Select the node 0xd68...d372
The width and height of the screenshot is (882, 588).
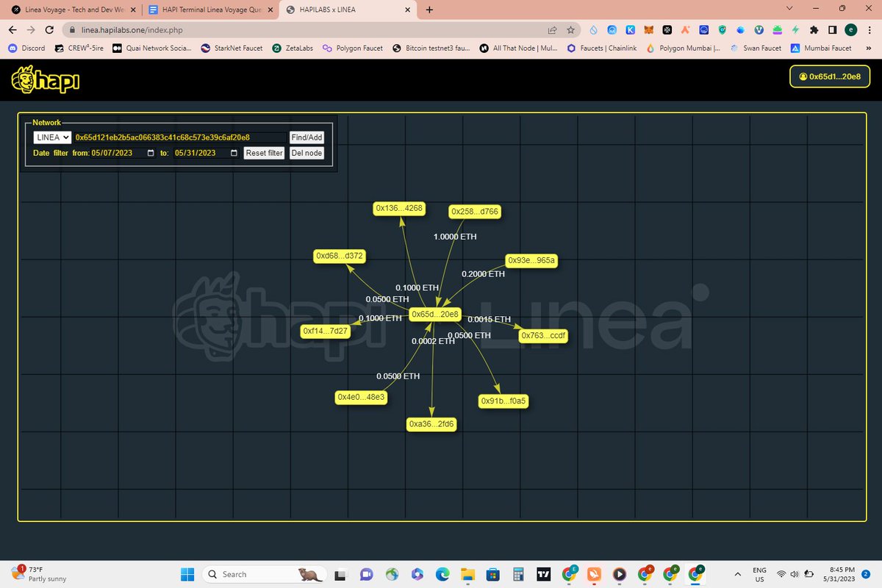click(340, 256)
